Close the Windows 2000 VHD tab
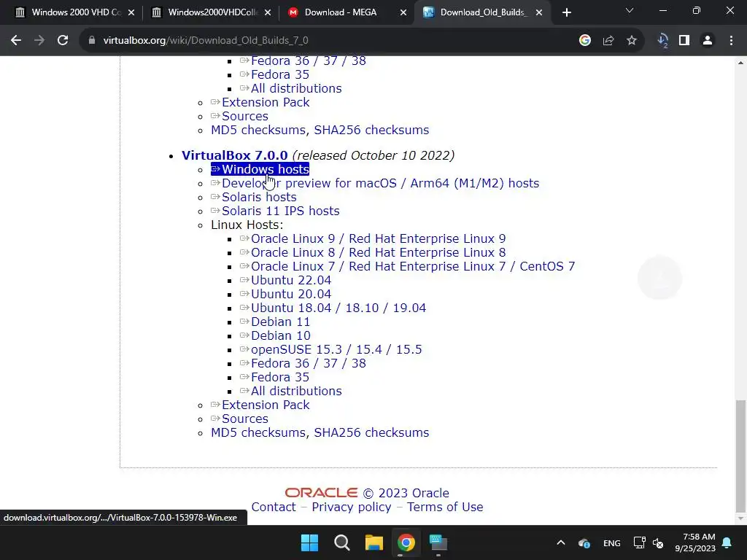This screenshot has height=560, width=747. tap(131, 13)
